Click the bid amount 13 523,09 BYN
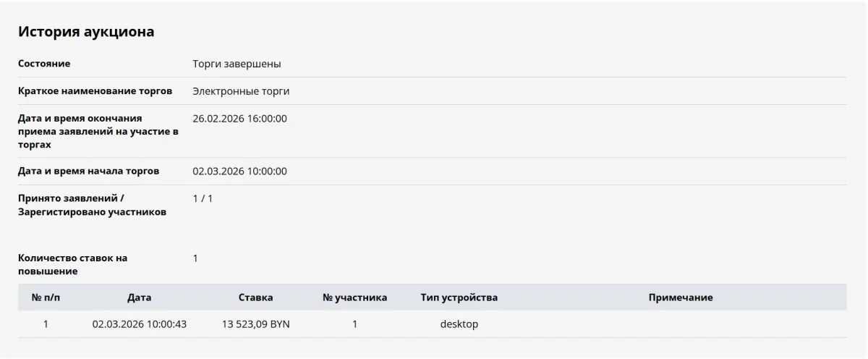The height and width of the screenshot is (359, 868). pos(255,324)
